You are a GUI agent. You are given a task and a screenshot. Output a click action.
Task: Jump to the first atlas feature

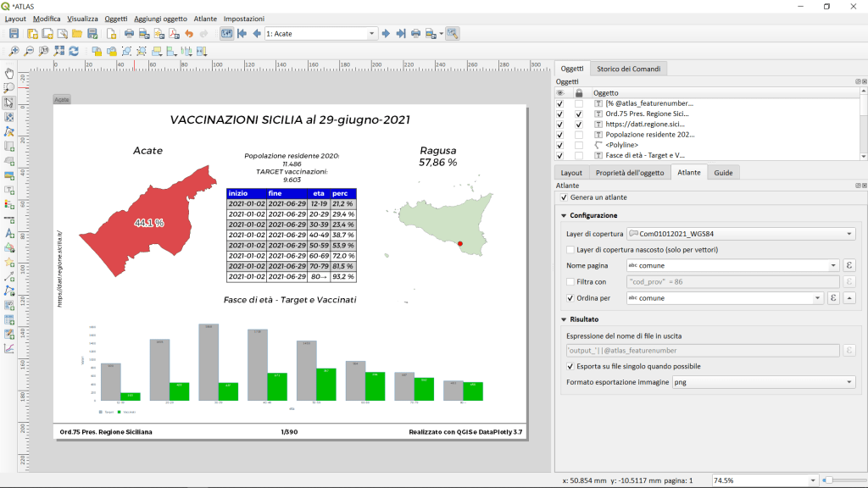tap(242, 34)
